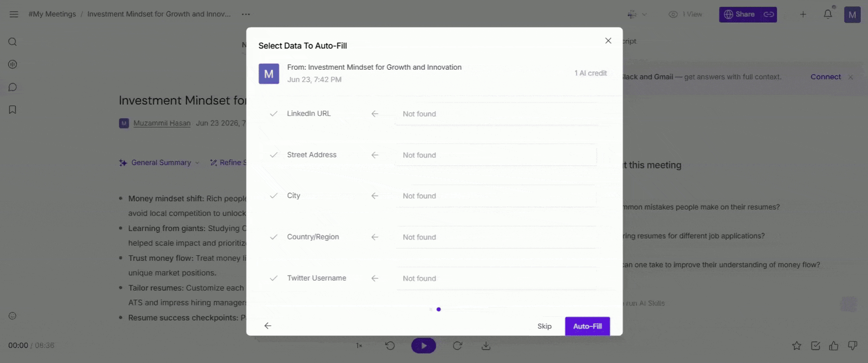Image resolution: width=868 pixels, height=363 pixels.
Task: Click the arrow icon beside Twitter Username
Action: [x=375, y=278]
